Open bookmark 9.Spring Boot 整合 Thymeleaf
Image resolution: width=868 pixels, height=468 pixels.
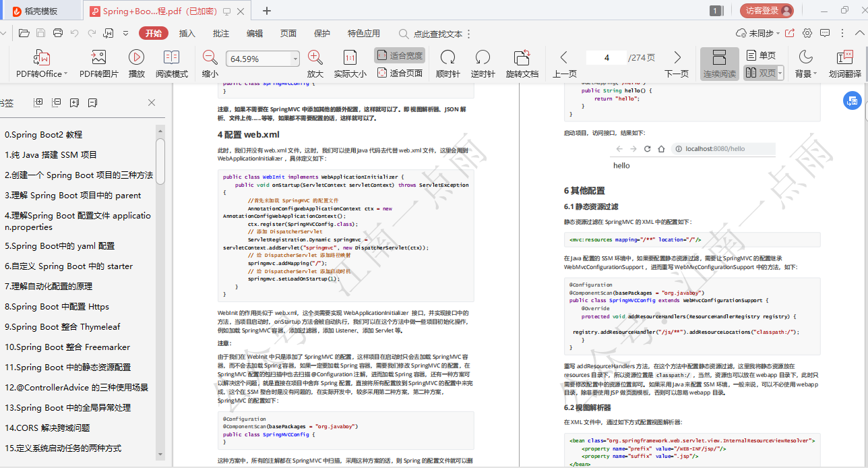tap(62, 326)
